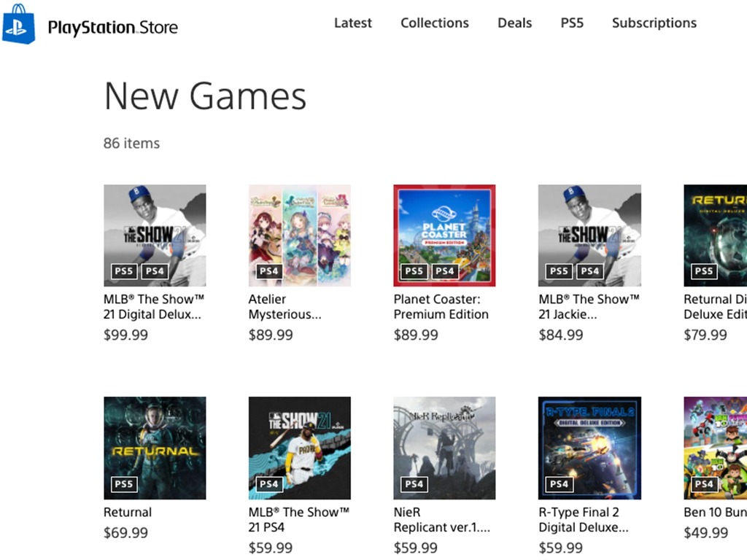
Task: Open the Collections menu
Action: tap(434, 23)
